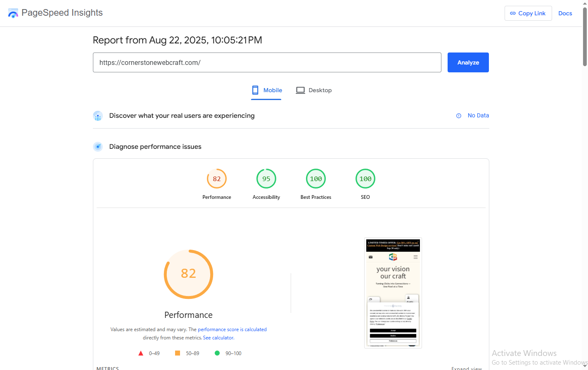Click the real users experience section icon
Image resolution: width=588 pixels, height=370 pixels.
98,116
